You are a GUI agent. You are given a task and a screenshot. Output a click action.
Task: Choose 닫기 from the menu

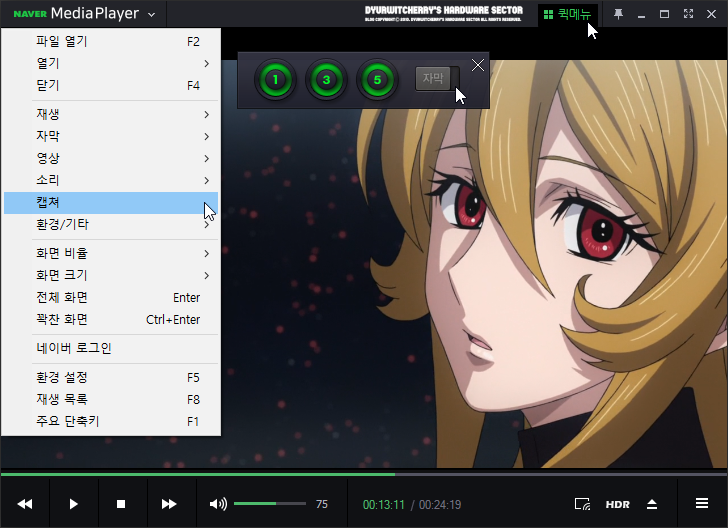point(111,85)
